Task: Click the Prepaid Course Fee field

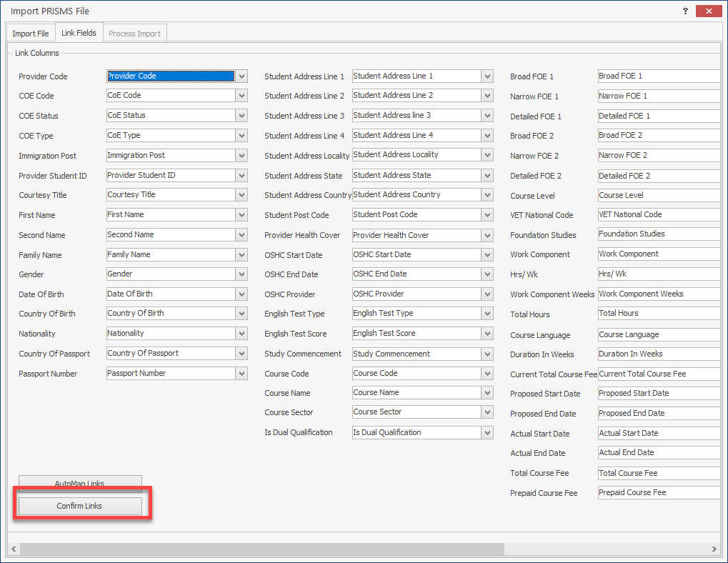Action: (657, 493)
